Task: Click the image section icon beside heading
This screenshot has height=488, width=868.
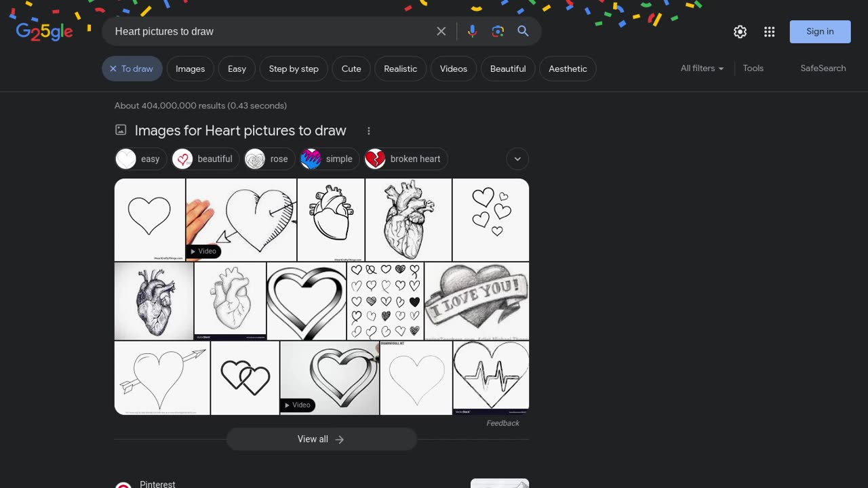Action: (x=121, y=130)
